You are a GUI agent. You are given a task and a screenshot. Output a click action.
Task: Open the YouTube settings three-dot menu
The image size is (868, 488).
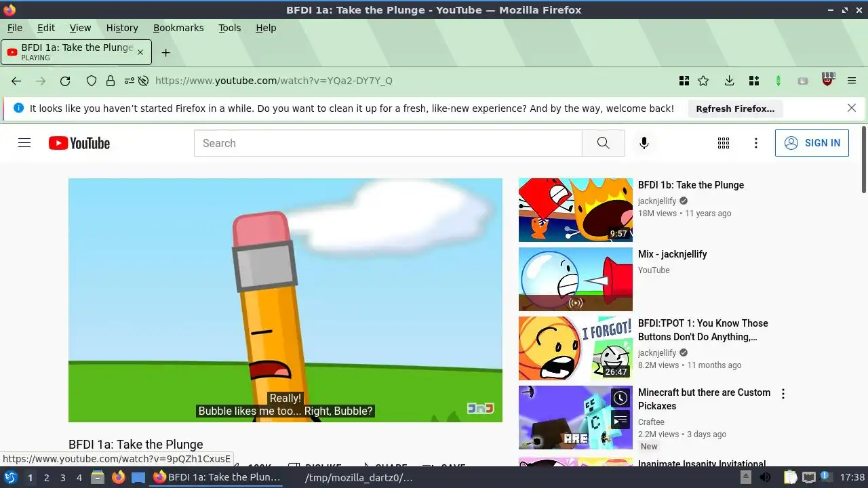tap(756, 143)
